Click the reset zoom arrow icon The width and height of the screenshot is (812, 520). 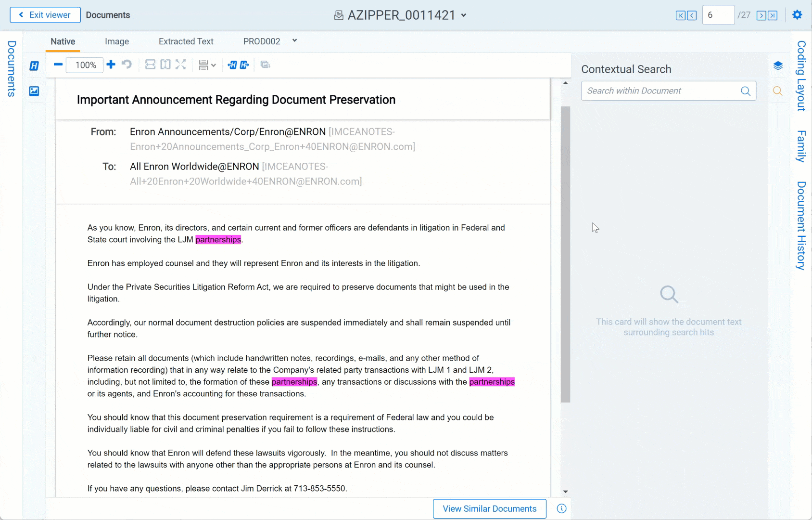click(x=127, y=65)
